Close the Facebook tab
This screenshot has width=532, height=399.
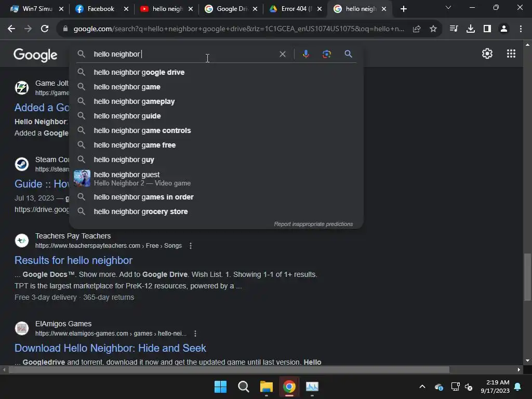point(126,9)
